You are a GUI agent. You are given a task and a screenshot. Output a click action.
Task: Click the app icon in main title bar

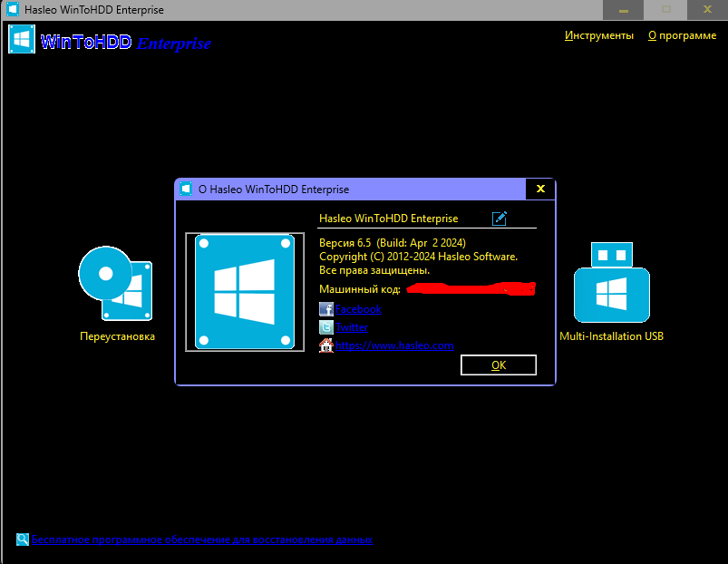13,9
